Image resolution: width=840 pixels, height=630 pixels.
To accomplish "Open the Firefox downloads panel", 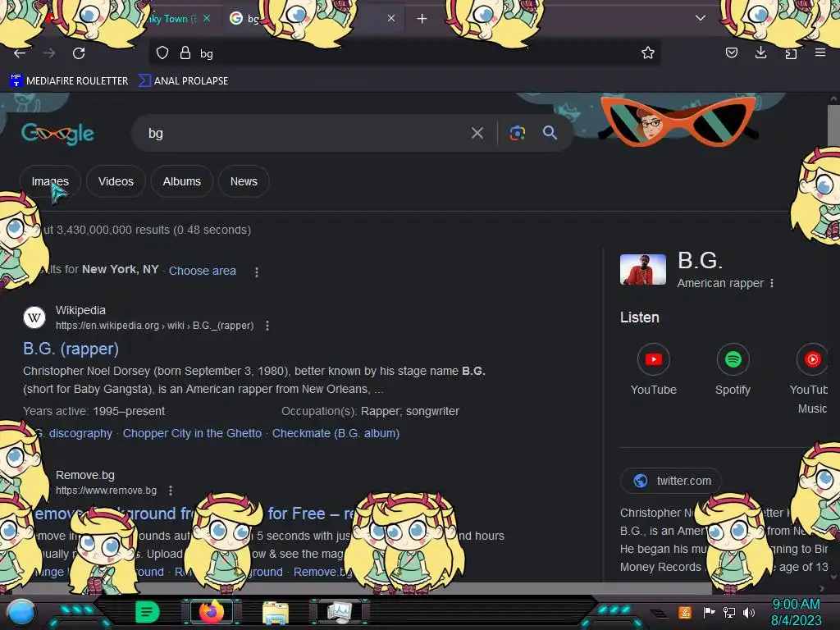I will (x=760, y=52).
